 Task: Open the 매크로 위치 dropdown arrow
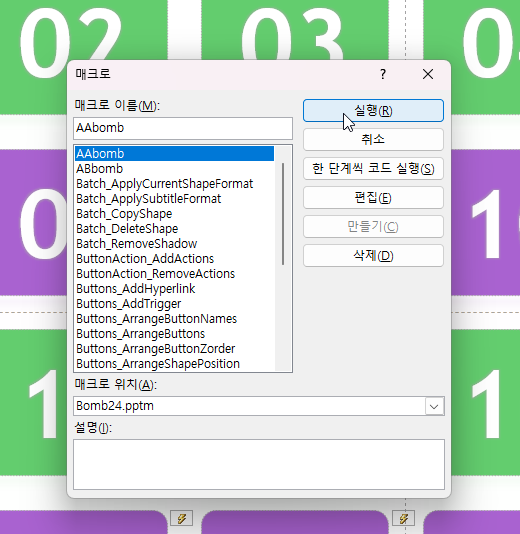[x=434, y=406]
